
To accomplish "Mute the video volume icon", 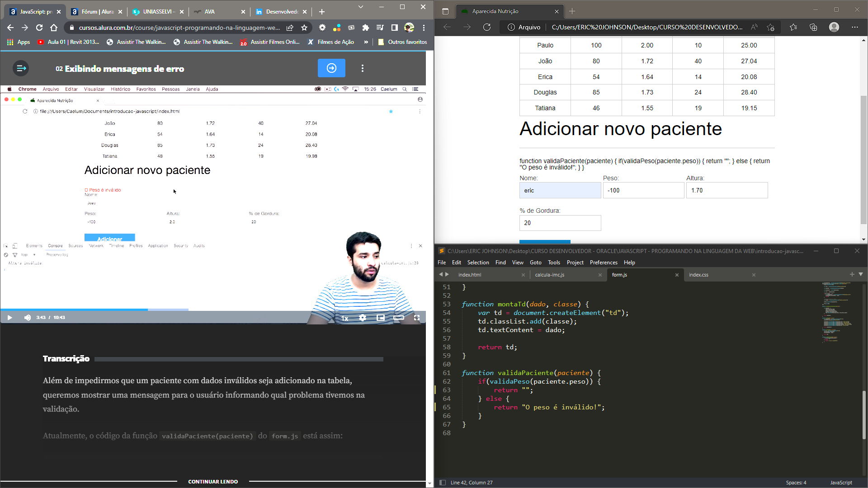I will point(28,318).
